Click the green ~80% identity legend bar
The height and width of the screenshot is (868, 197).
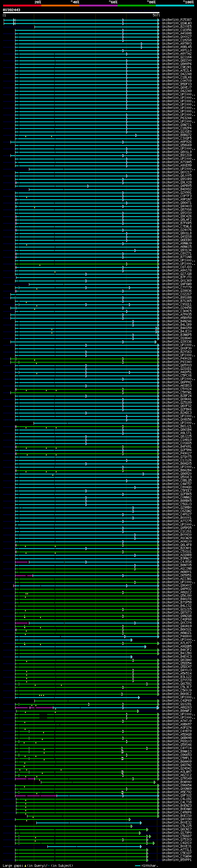point(137,6)
